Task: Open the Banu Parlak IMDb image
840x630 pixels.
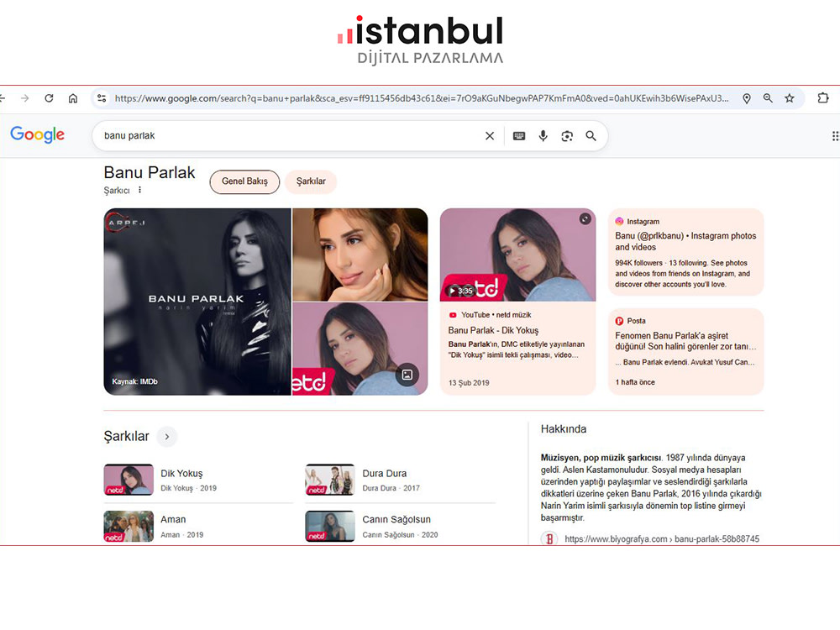Action: coord(197,302)
